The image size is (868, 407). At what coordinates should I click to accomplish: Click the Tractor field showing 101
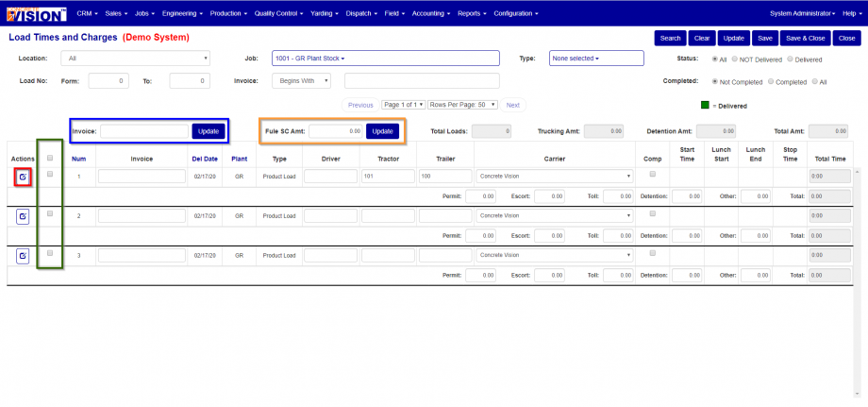tap(388, 177)
